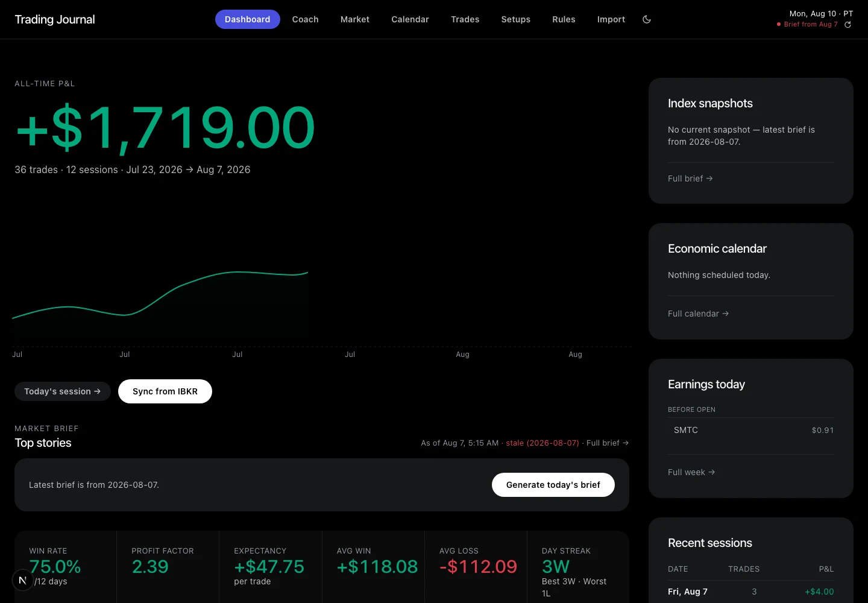Screen dimensions: 868x603
Task: Open the Setups tab
Action: (516, 19)
